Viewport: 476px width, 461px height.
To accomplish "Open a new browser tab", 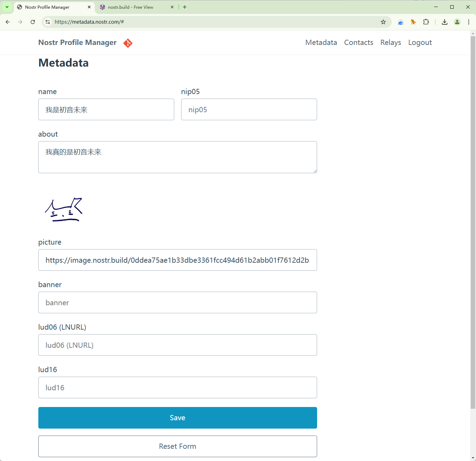I will click(185, 7).
